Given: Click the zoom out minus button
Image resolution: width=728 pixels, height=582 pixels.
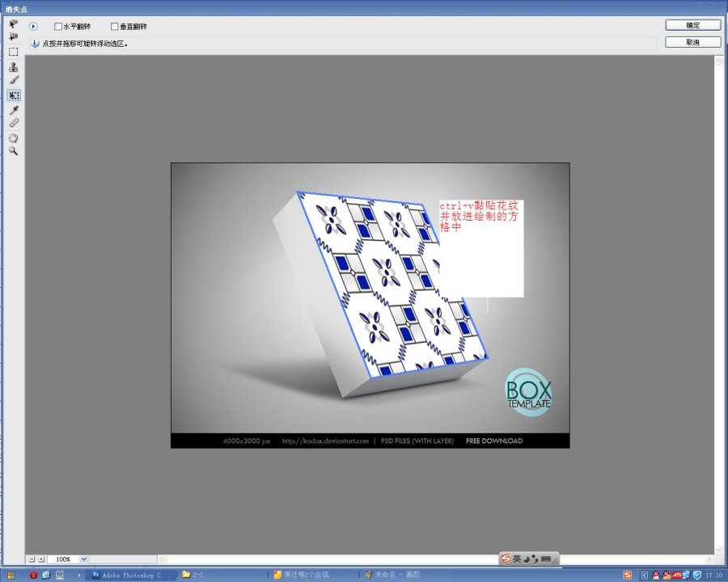Looking at the screenshot, I should click(32, 559).
